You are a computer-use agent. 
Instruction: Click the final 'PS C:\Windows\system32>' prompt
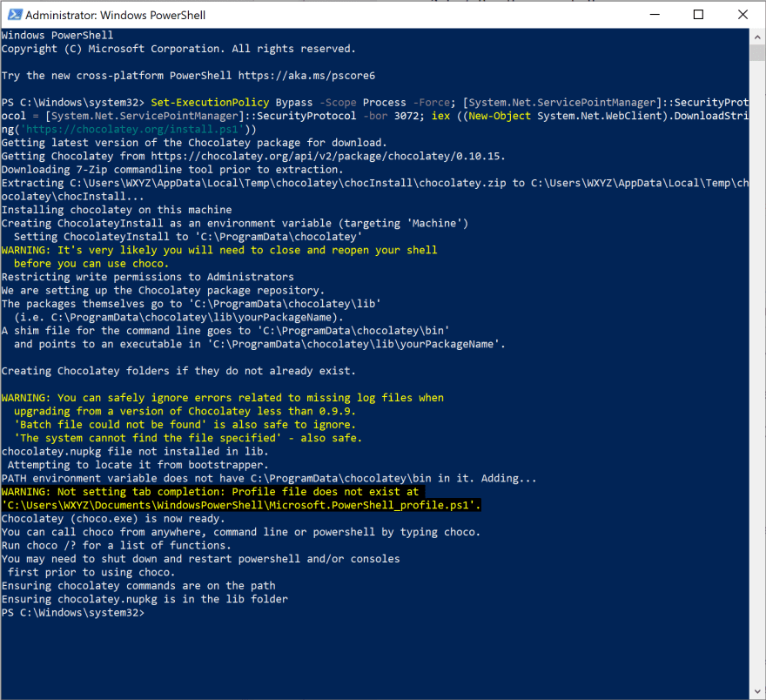pyautogui.click(x=73, y=613)
